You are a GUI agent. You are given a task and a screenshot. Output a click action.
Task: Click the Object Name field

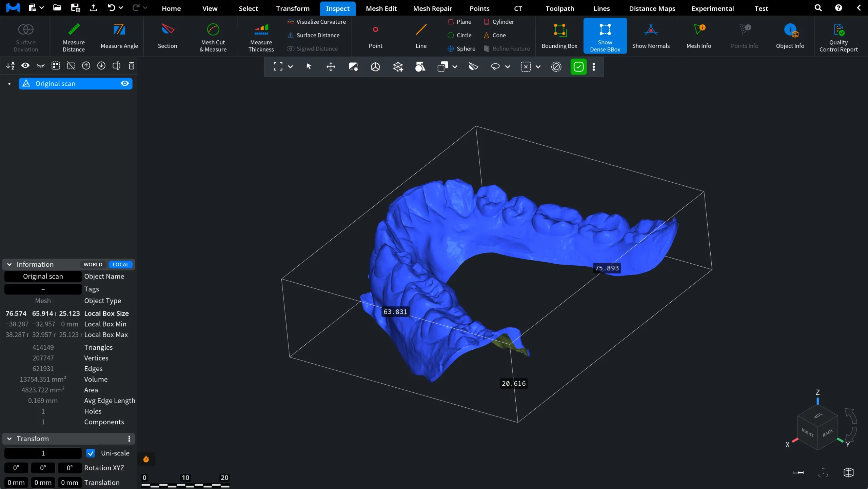click(x=43, y=277)
